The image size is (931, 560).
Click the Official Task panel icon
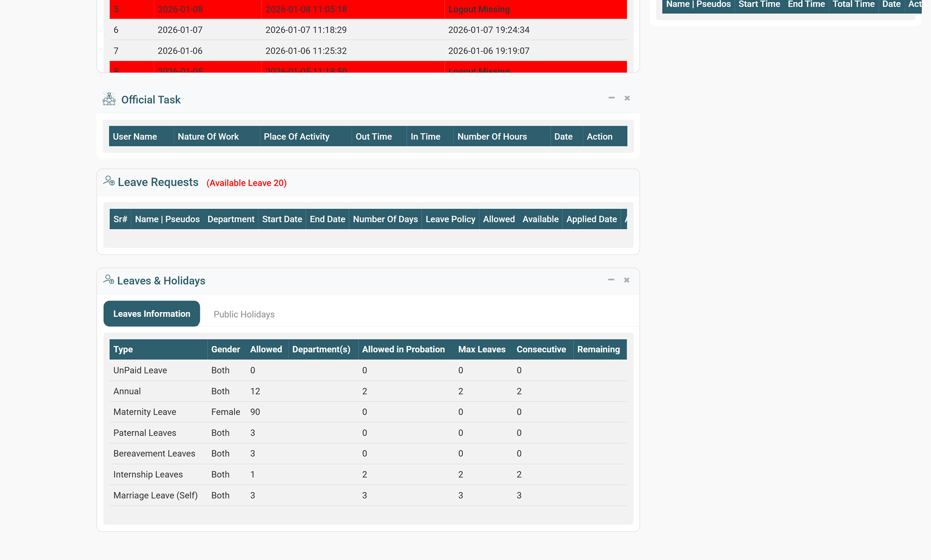pos(109,99)
